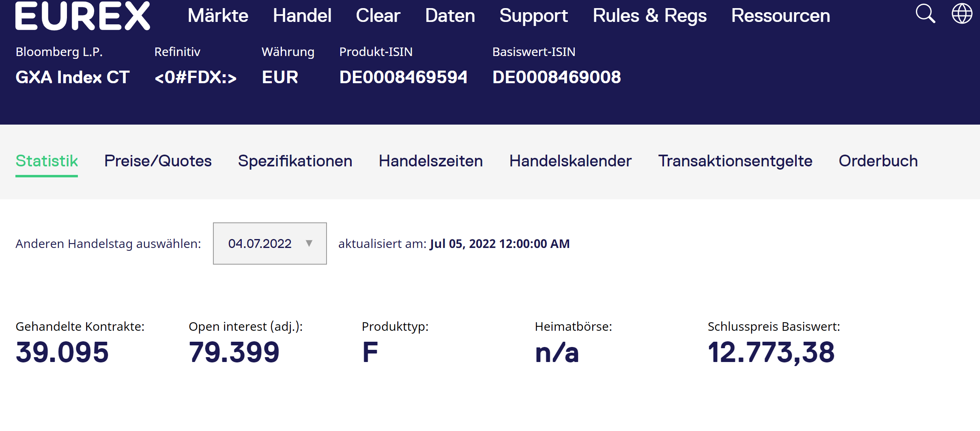Select the 04.07.2022 date combo box

[x=260, y=244]
